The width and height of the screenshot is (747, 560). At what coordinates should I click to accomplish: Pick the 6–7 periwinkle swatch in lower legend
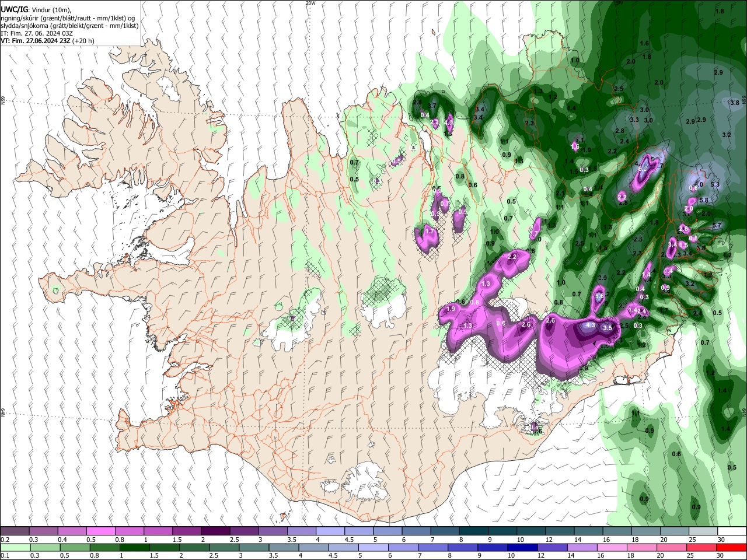point(404,547)
